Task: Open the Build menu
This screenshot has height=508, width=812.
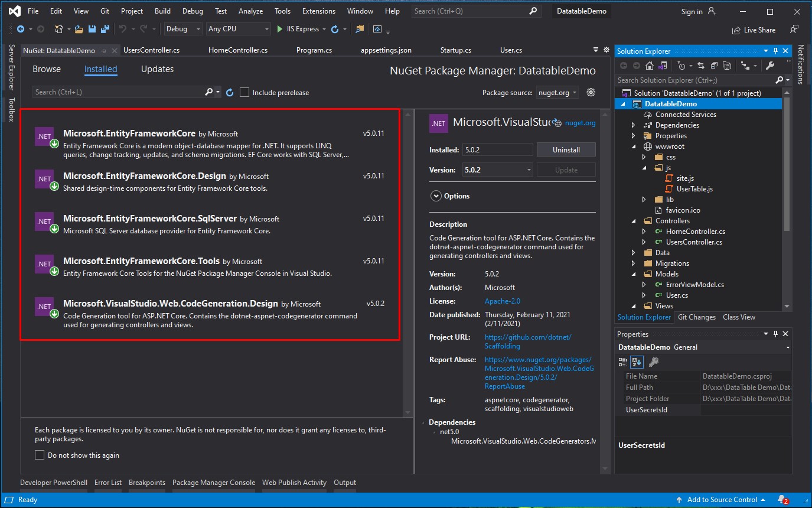Action: 162,11
